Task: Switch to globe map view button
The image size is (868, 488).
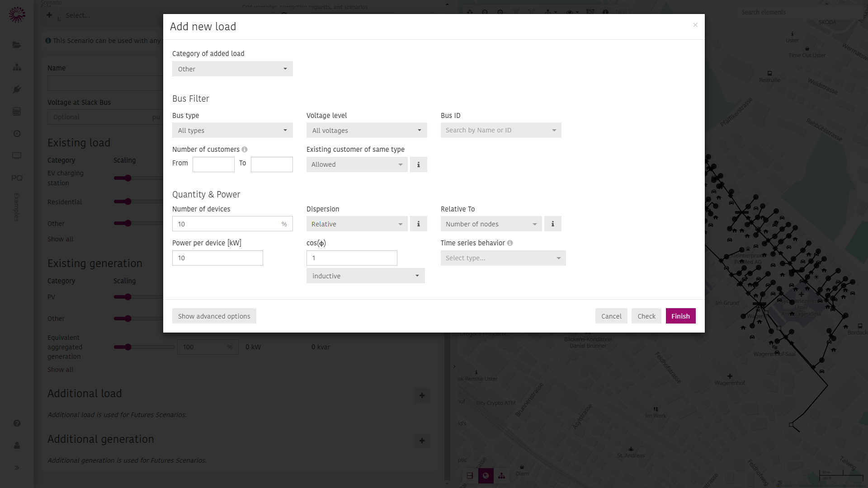Action: point(486,475)
